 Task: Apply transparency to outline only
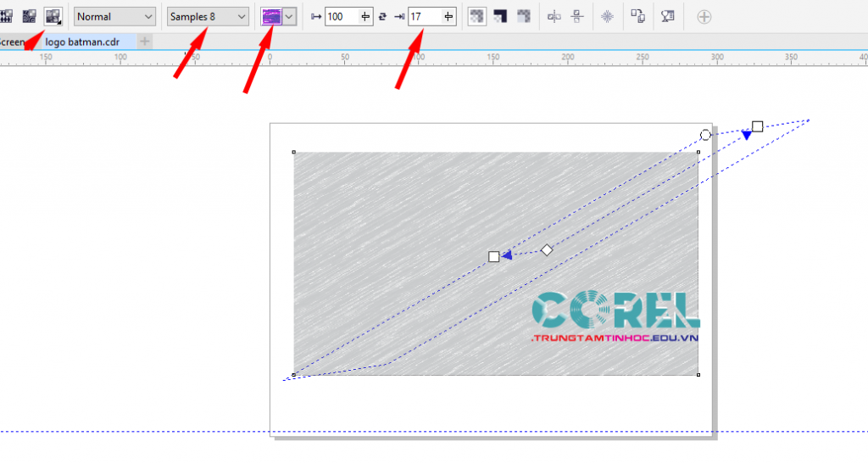524,17
